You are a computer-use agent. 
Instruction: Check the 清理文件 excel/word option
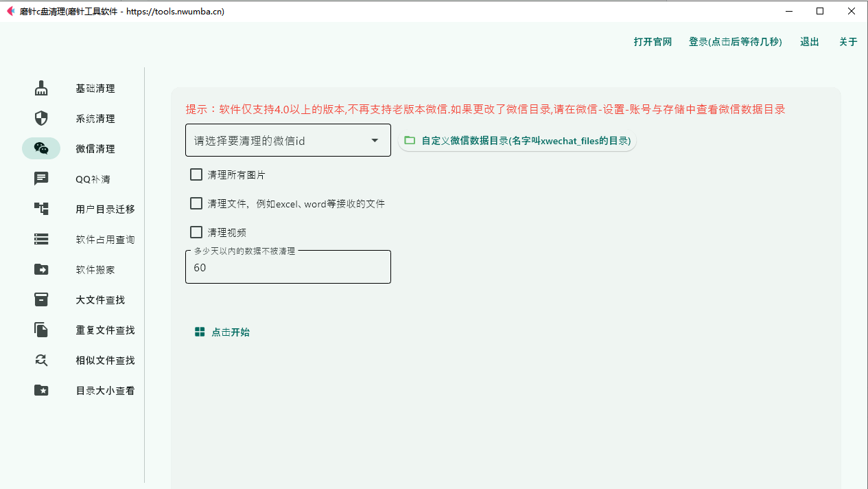click(x=196, y=203)
